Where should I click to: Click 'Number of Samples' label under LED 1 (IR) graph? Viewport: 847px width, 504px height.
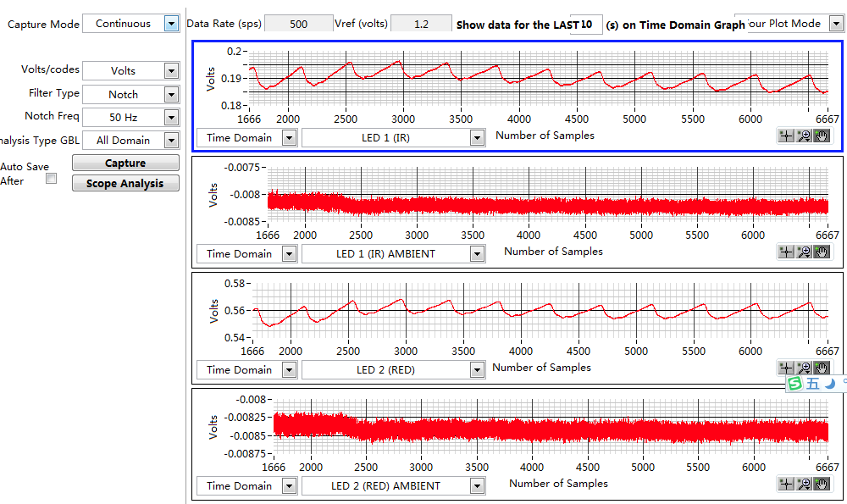tap(545, 136)
